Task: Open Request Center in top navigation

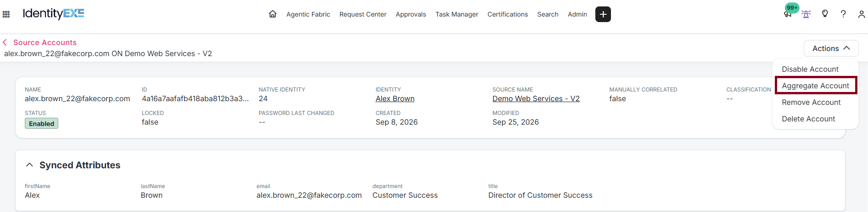Action: pyautogui.click(x=363, y=14)
